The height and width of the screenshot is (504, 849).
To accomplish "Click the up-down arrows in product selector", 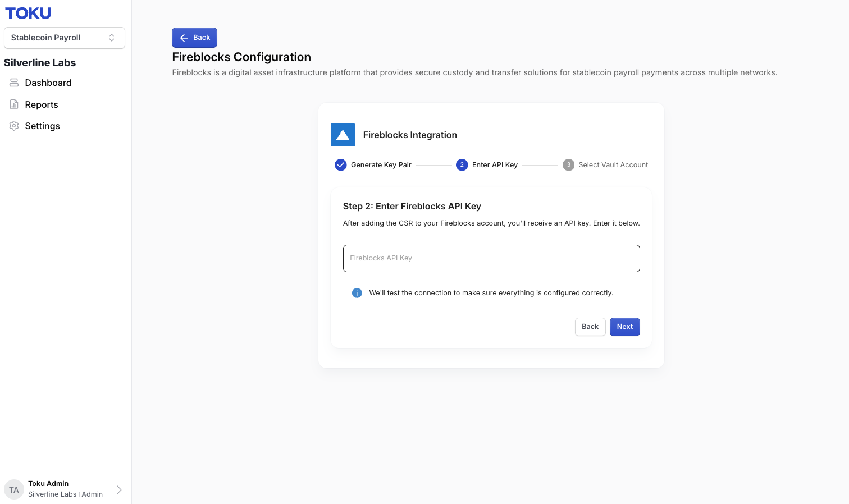I will point(112,38).
